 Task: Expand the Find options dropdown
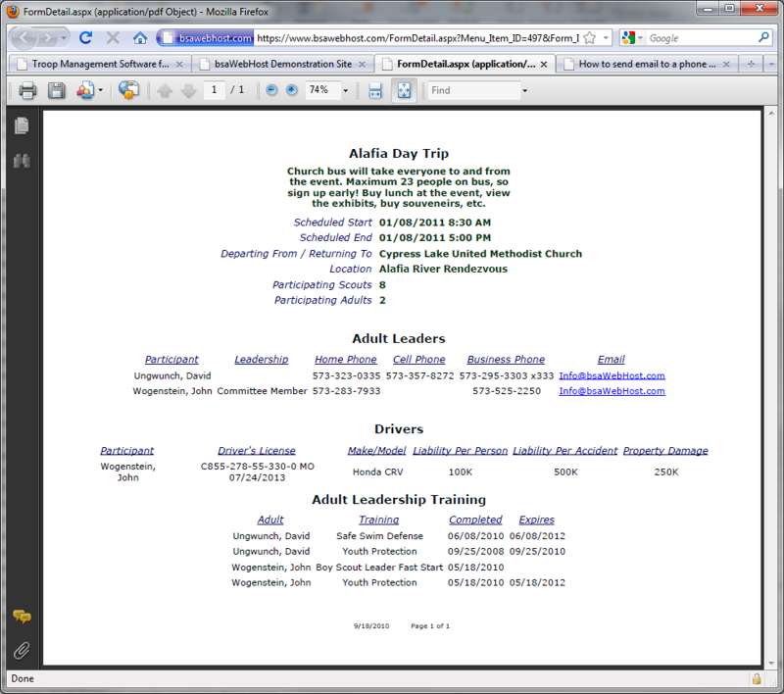[524, 90]
